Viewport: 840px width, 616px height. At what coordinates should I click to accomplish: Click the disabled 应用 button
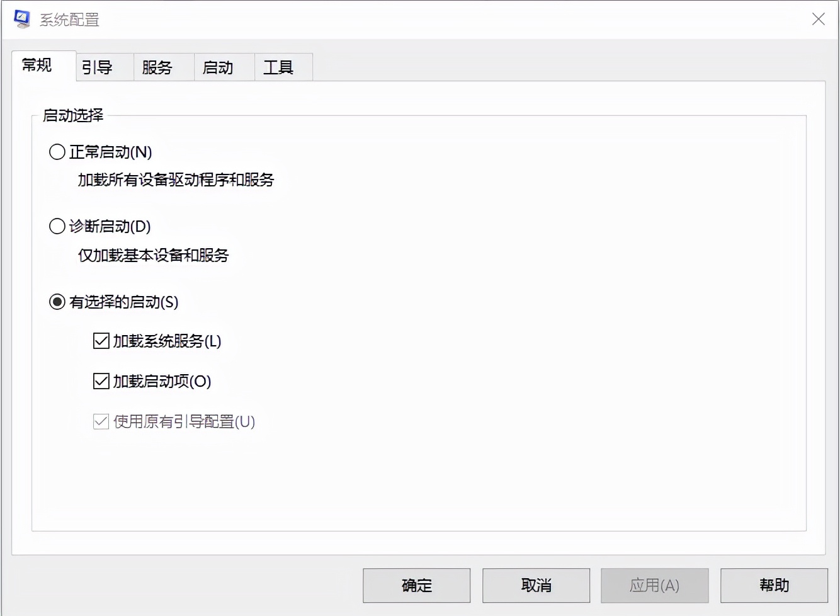tap(655, 585)
